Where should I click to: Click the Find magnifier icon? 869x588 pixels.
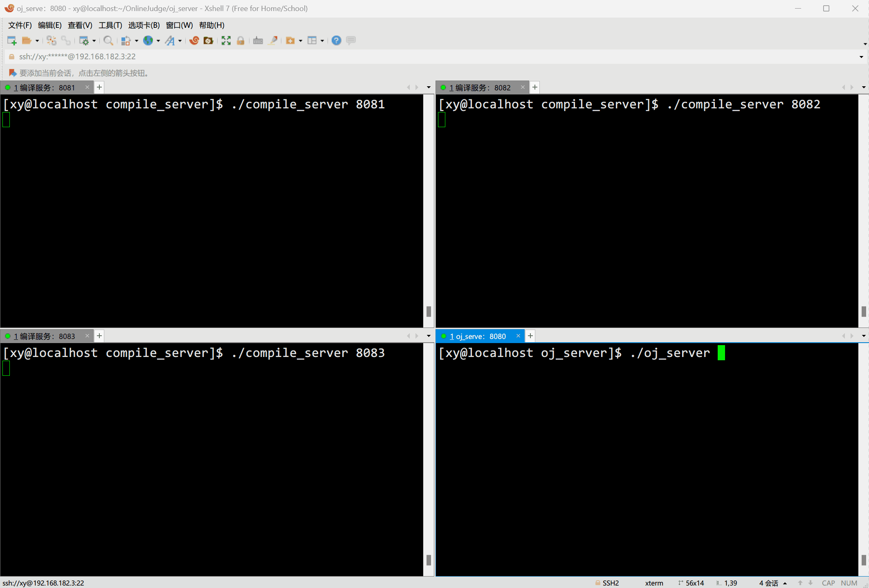tap(108, 40)
